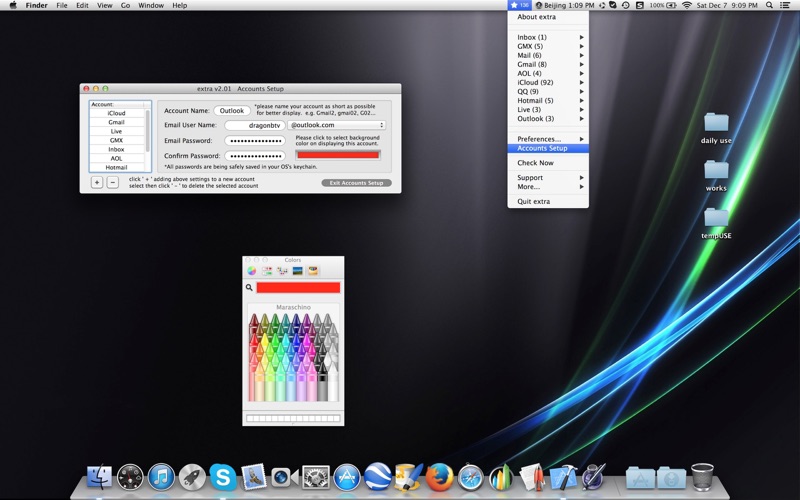Choose About extra in the menu
800x500 pixels.
tap(548, 17)
